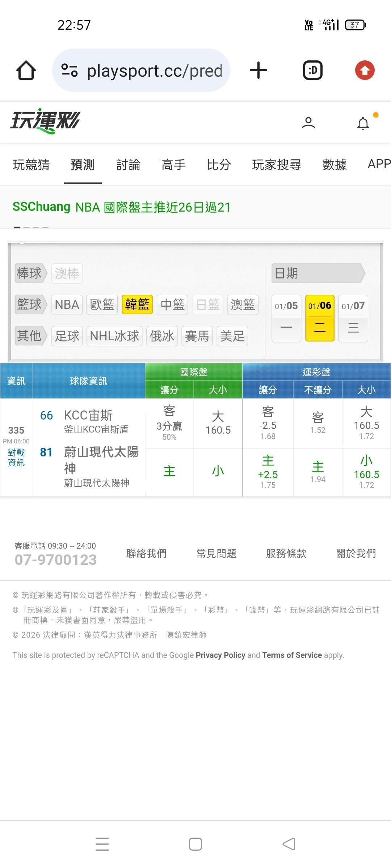This screenshot has width=391, height=868.
Task: Pick 運彩盤 total 大 160.5 1.72
Action: point(366,423)
